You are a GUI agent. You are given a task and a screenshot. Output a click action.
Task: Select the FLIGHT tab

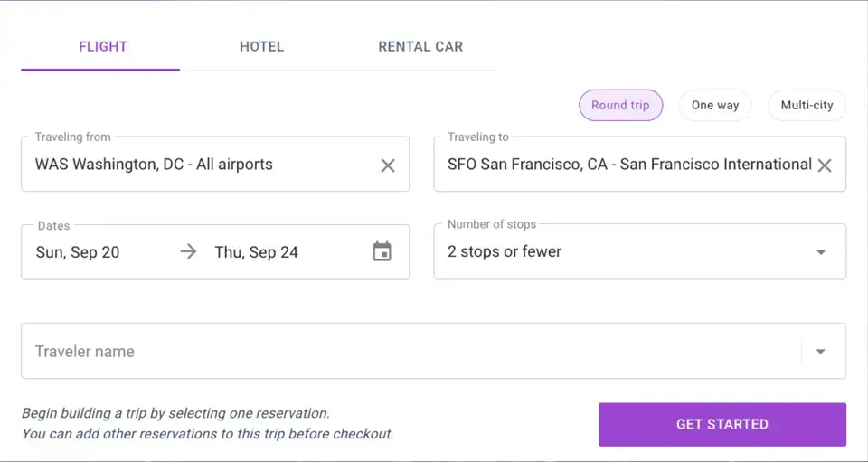(x=103, y=46)
